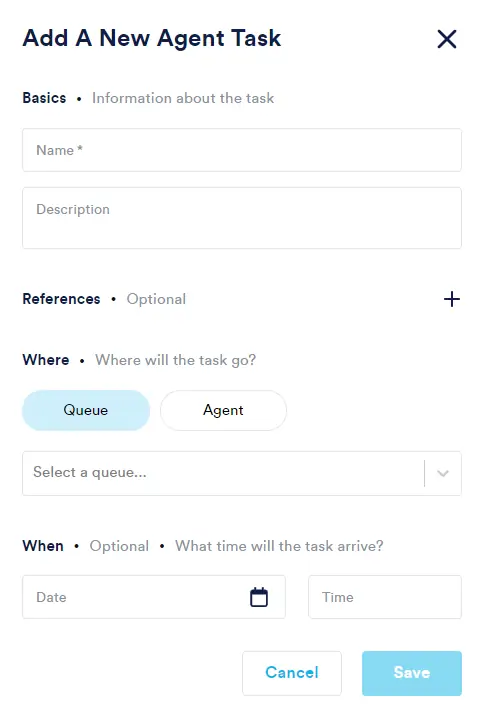Switch task destination to Agent

[x=223, y=410]
